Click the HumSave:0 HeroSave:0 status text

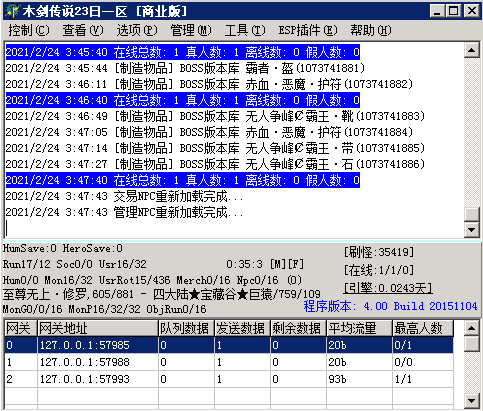[x=63, y=248]
